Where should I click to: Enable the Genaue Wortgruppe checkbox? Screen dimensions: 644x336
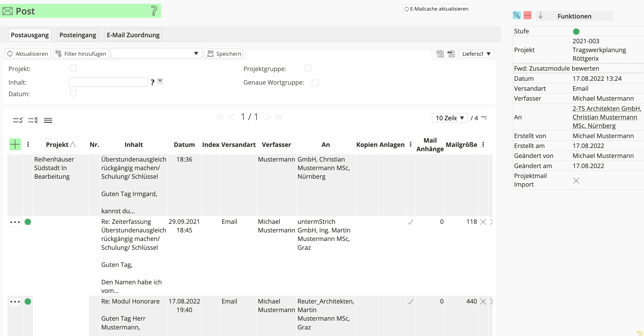(315, 83)
